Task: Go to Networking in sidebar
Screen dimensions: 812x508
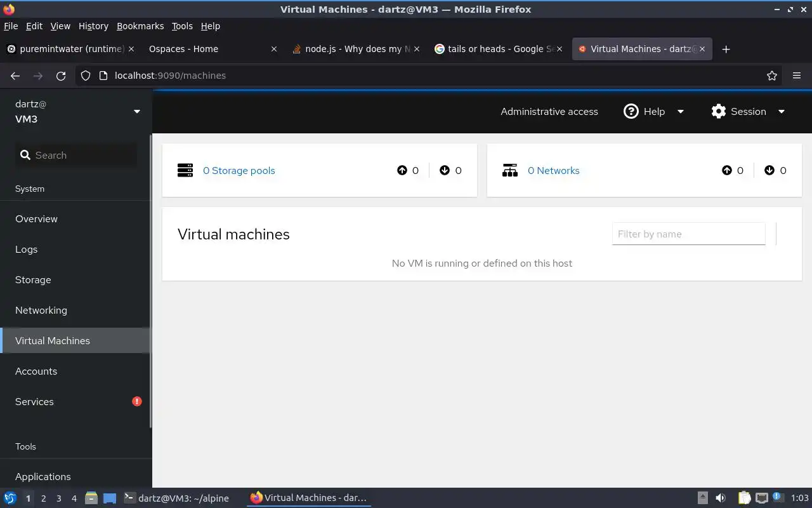Action: tap(75, 310)
